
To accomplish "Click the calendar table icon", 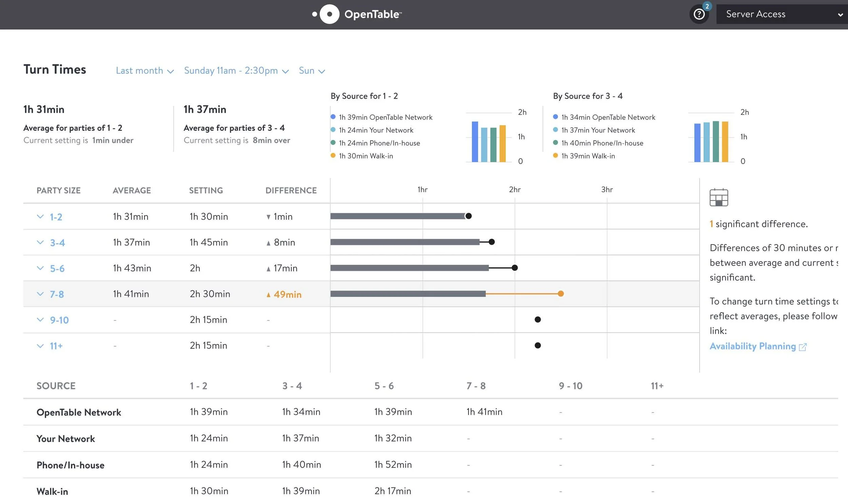I will [718, 197].
